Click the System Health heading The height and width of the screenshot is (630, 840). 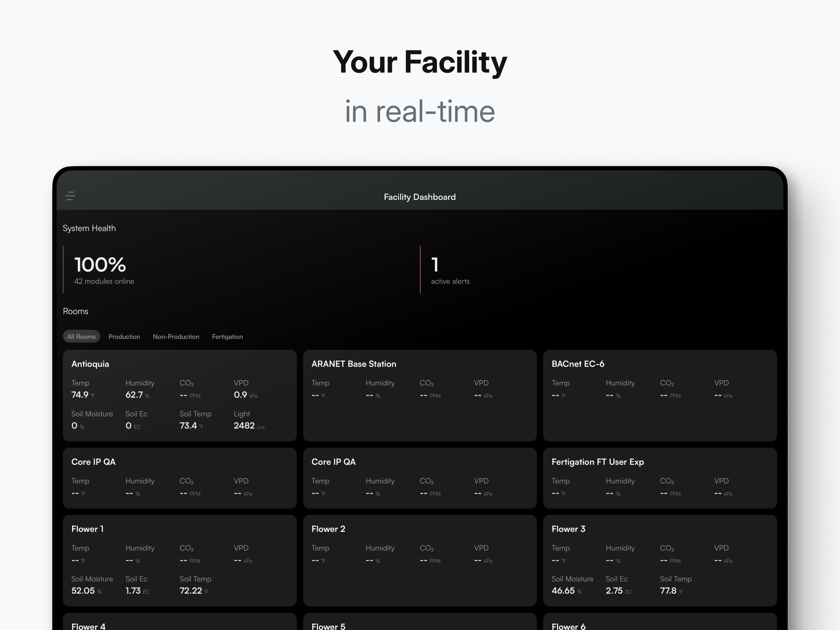click(x=89, y=228)
